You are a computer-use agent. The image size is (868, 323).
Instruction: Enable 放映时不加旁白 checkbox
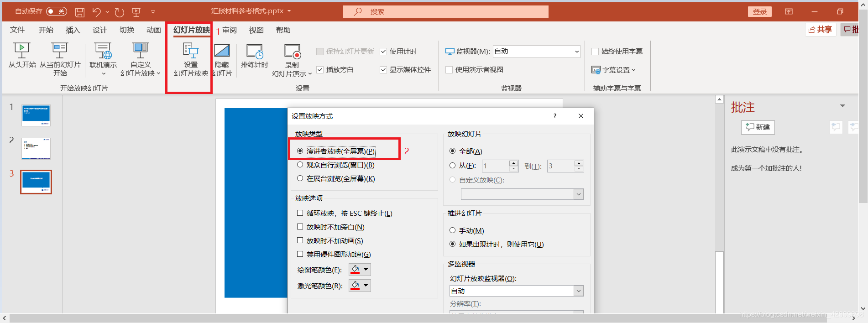(x=300, y=227)
